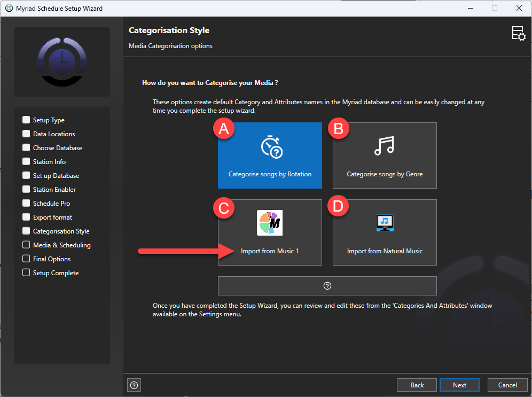
Task: Toggle Set up Database step checkbox
Action: tap(26, 175)
